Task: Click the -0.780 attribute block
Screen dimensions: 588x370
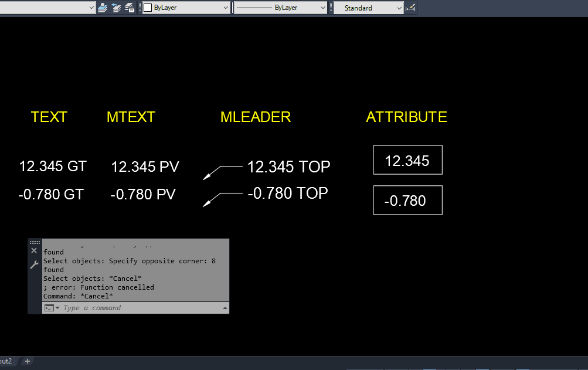Action: tap(407, 200)
